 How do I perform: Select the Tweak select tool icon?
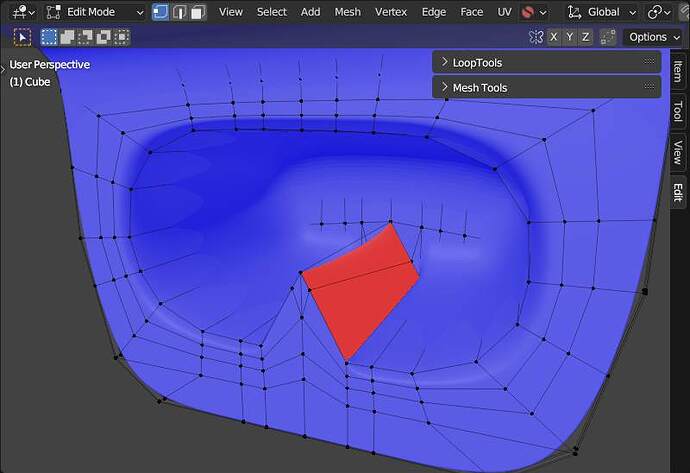tap(22, 37)
